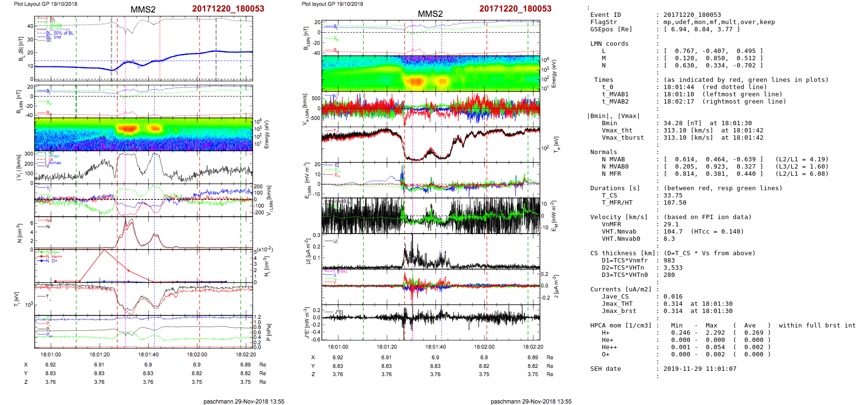
Task: Click the red He++ density peak in left plot
Action: (103, 250)
